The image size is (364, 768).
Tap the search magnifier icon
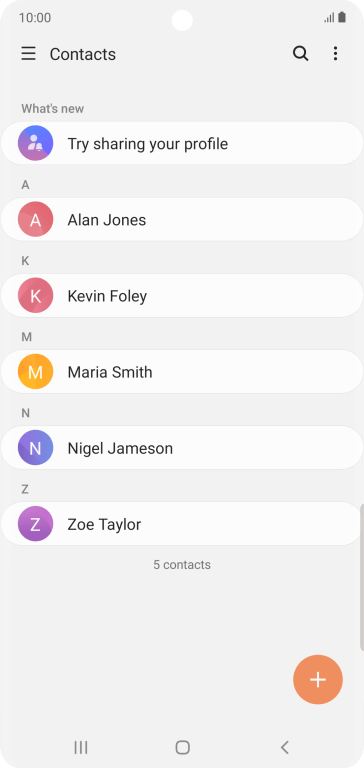300,53
